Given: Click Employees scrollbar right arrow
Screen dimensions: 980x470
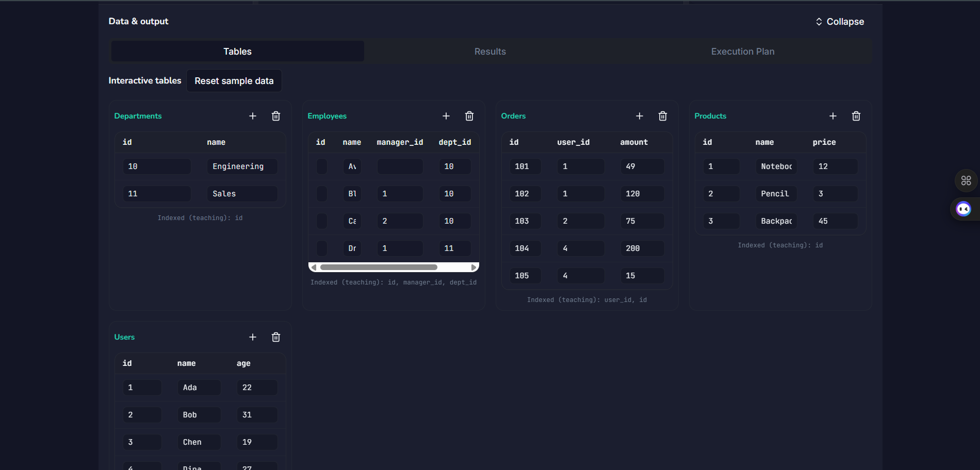Looking at the screenshot, I should (x=473, y=267).
